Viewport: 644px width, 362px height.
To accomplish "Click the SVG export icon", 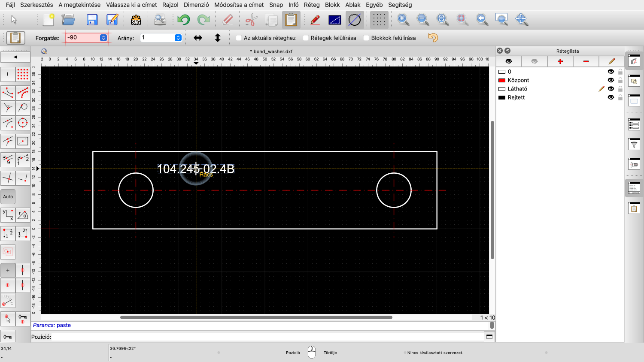I will coord(136,20).
